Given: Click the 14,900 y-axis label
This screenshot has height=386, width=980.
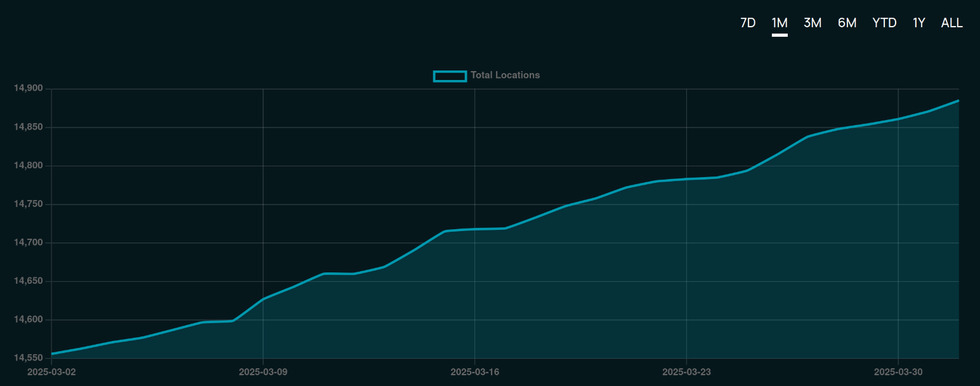Looking at the screenshot, I should [29, 88].
